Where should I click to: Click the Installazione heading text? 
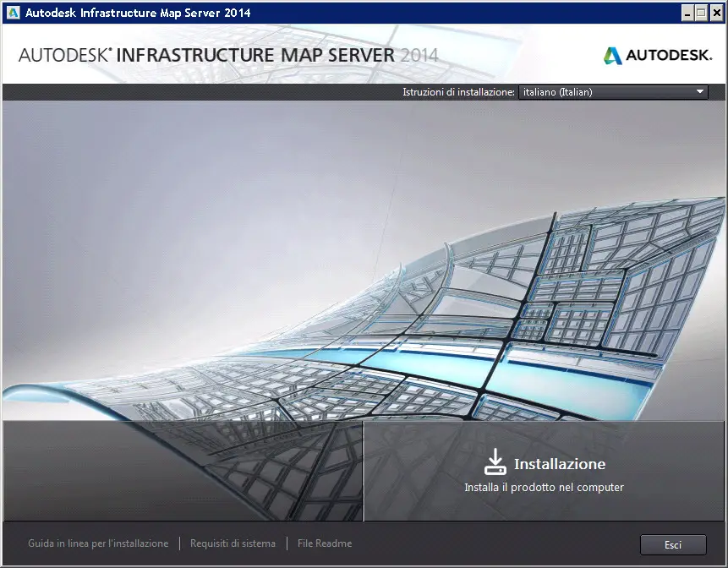tap(560, 464)
